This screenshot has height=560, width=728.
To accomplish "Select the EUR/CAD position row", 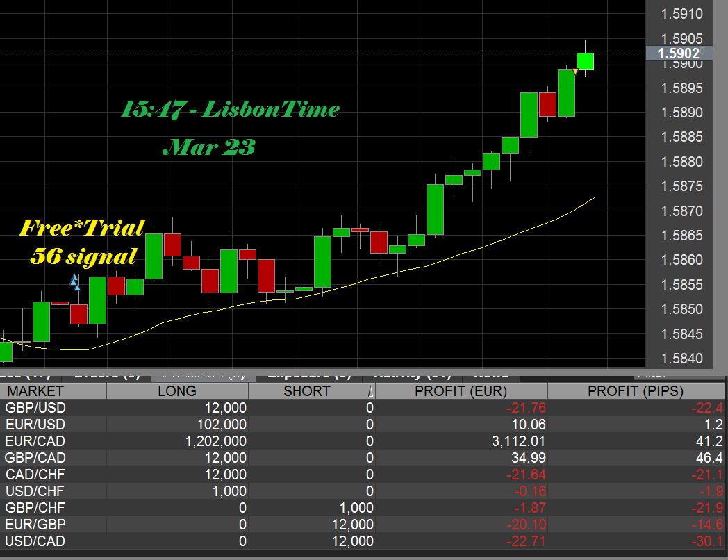I will point(208,441).
